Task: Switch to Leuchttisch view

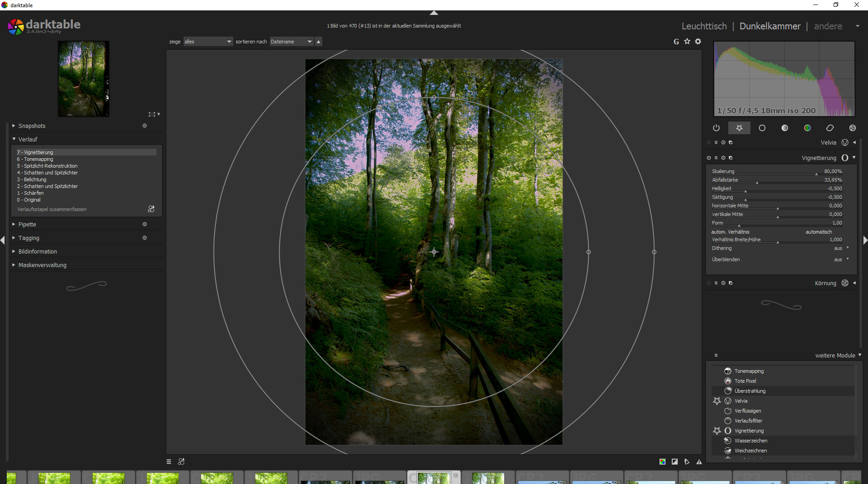Action: pos(704,26)
